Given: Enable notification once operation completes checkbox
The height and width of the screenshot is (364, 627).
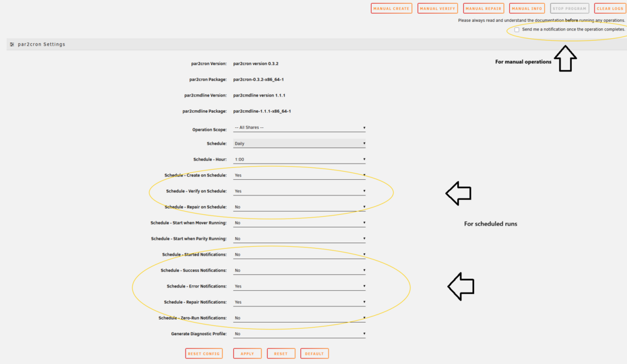Looking at the screenshot, I should (517, 29).
